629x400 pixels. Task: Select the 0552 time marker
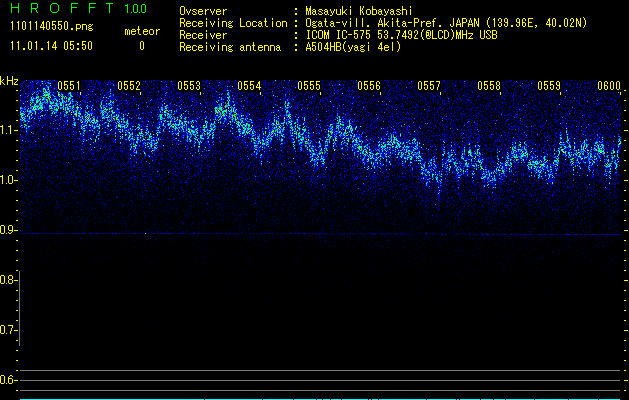129,86
